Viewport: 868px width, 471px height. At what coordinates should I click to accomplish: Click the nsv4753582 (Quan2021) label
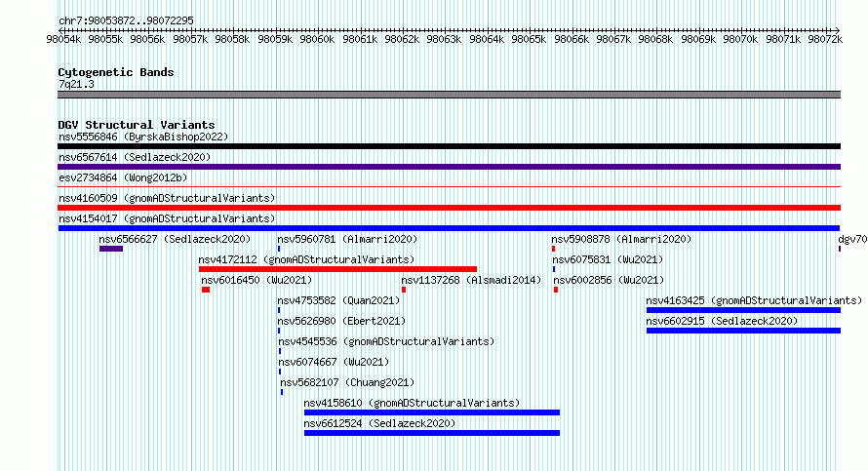[338, 300]
